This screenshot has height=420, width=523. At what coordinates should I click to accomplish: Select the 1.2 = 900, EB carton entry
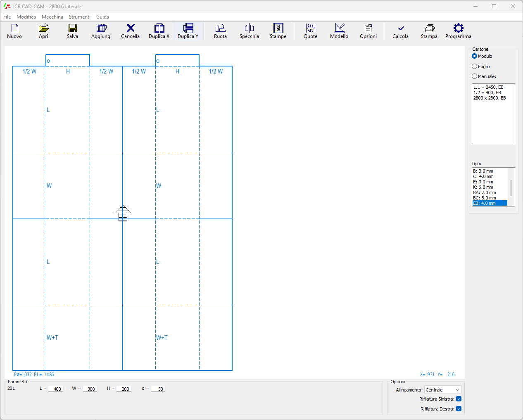click(x=487, y=93)
